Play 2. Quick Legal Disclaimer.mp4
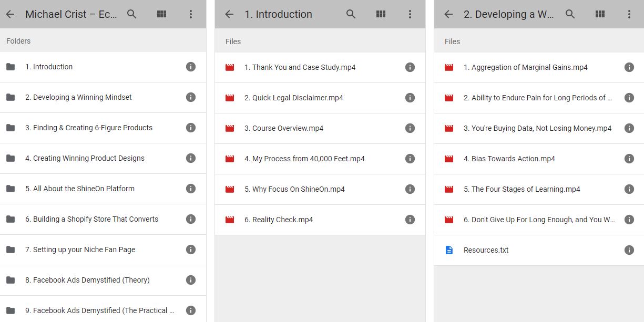The image size is (644, 322). [x=320, y=98]
